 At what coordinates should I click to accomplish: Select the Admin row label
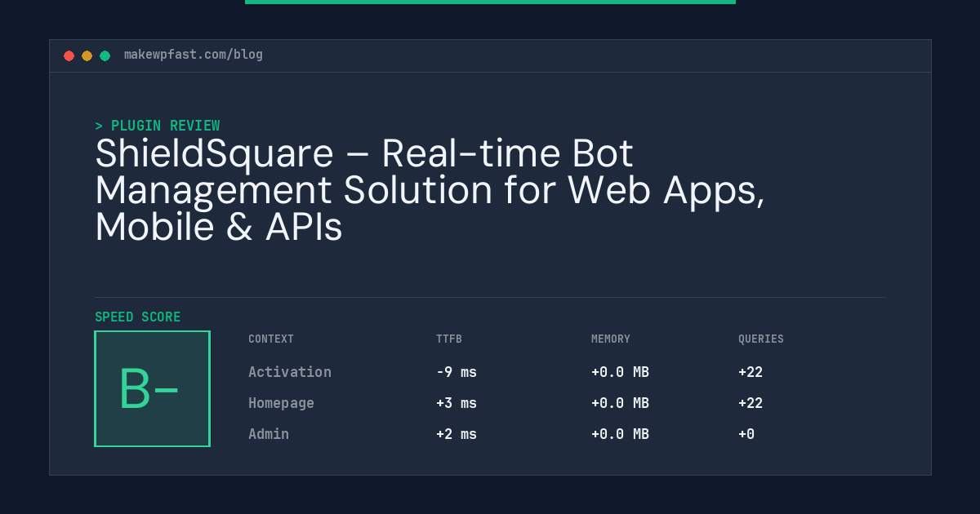[x=269, y=434]
